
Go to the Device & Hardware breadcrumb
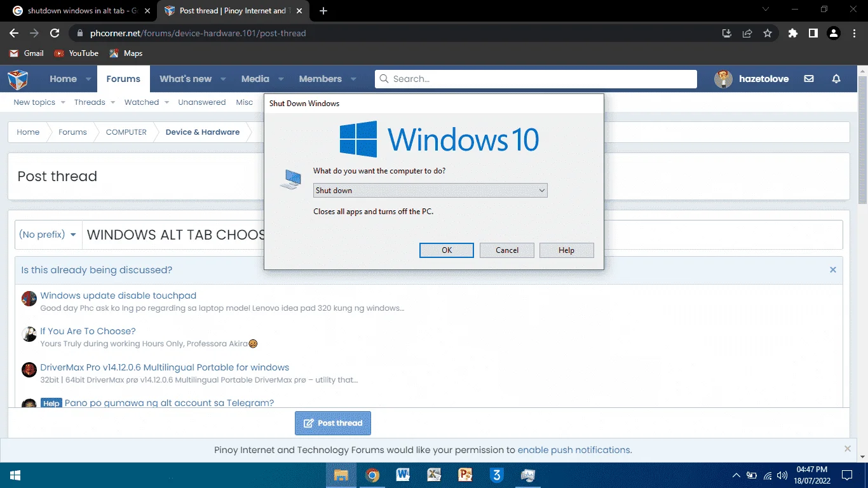203,132
